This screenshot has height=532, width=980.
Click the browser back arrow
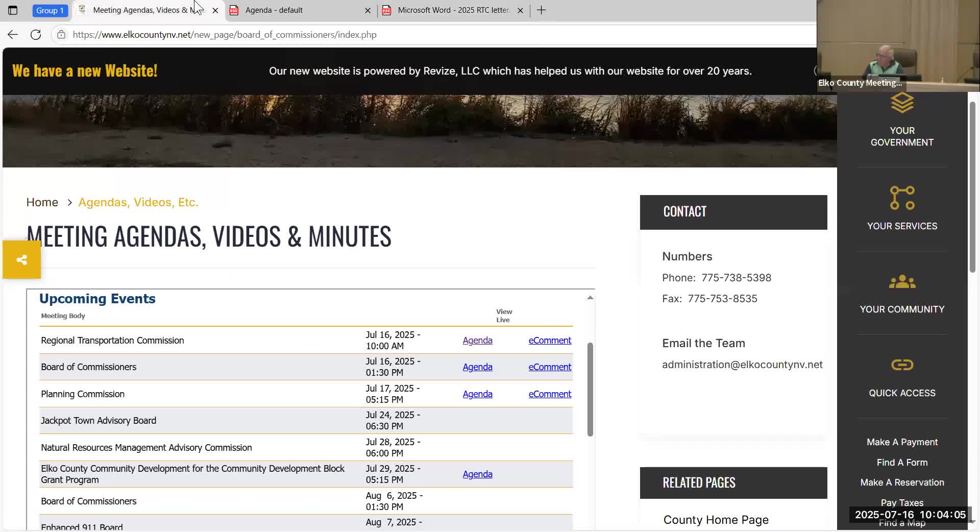(x=13, y=35)
